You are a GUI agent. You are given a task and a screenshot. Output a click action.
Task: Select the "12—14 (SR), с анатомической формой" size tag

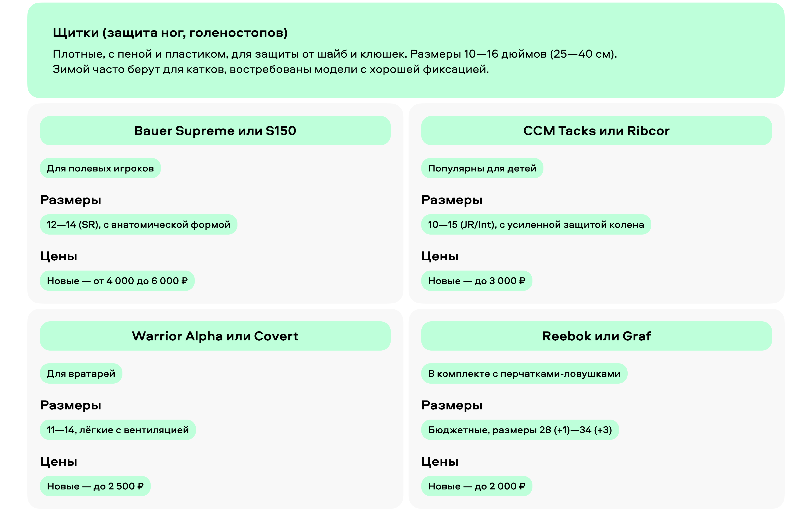(138, 224)
